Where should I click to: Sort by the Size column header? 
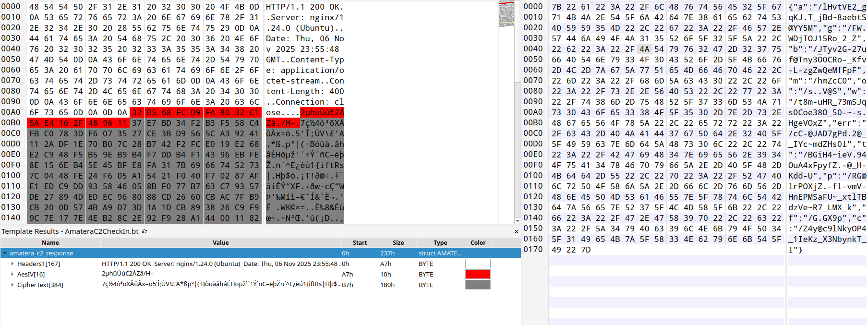coord(398,242)
